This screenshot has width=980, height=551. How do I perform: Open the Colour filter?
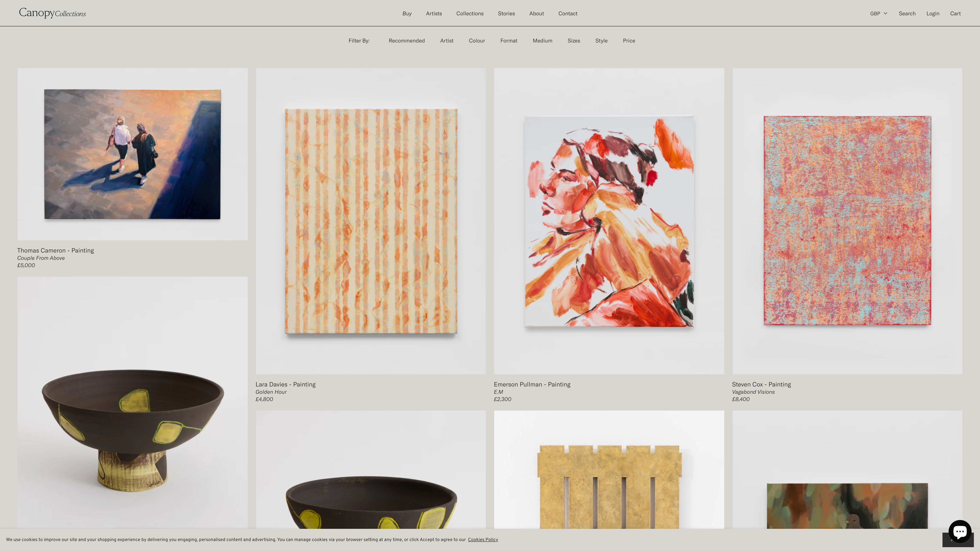point(477,41)
